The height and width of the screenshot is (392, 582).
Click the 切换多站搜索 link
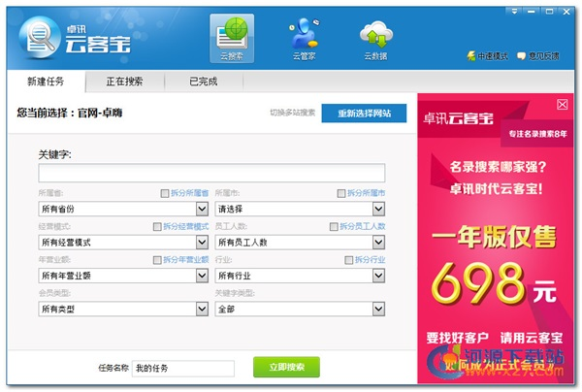click(293, 114)
